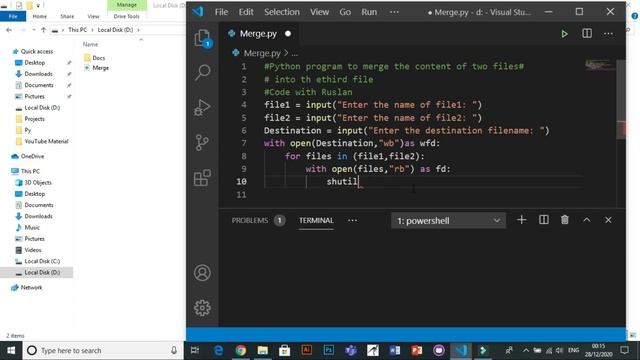Open the Run menu
This screenshot has height=360, width=640.
[369, 12]
